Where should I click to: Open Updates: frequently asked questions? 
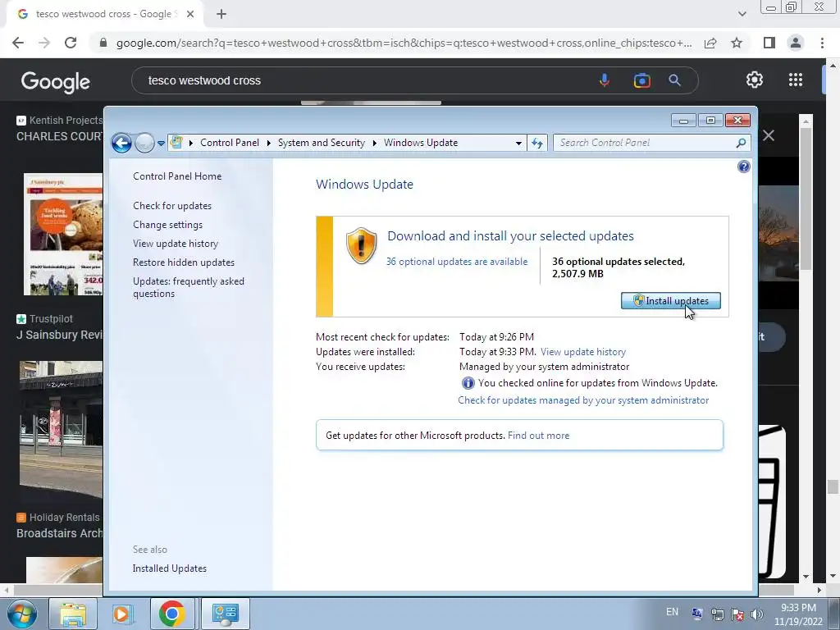point(189,287)
